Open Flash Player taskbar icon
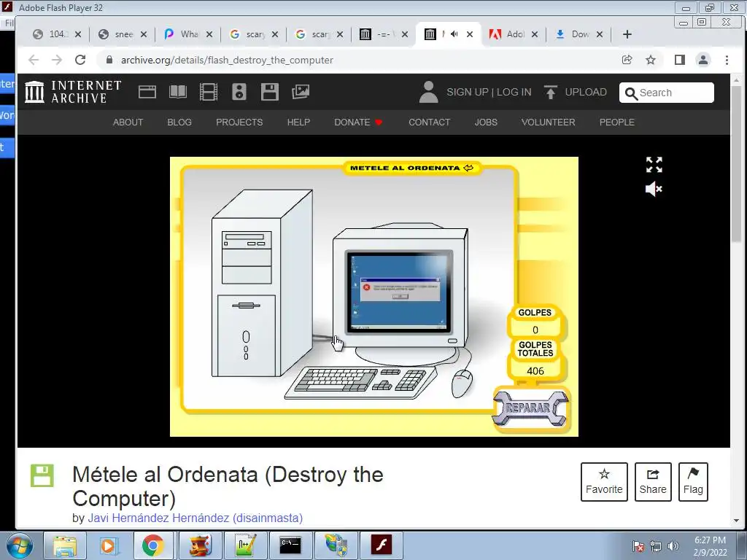The image size is (747, 560). [x=381, y=545]
